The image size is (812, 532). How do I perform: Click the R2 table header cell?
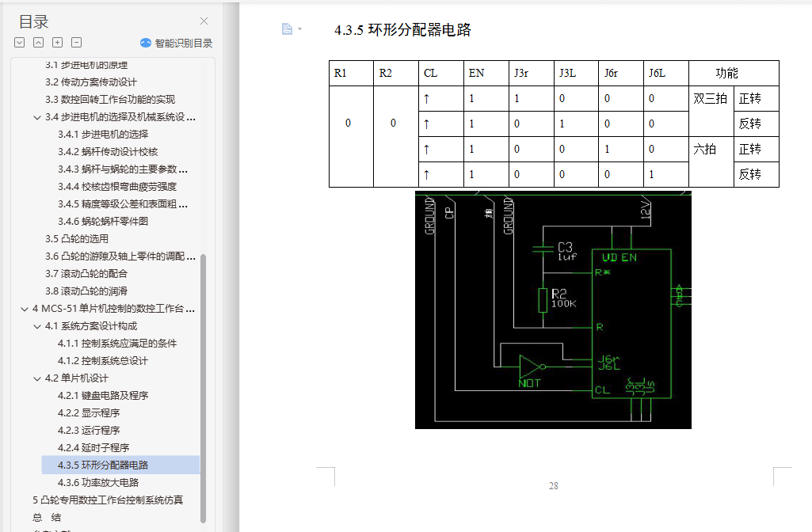coord(396,73)
